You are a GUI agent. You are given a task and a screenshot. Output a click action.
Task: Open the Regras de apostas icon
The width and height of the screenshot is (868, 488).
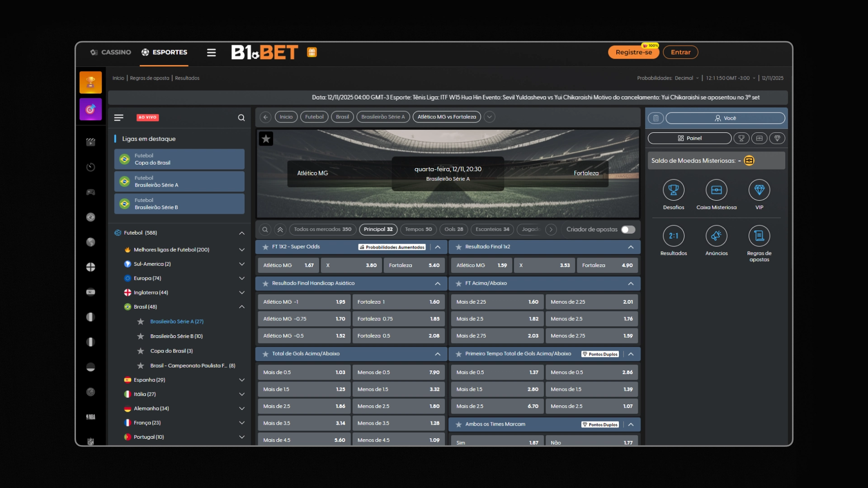click(x=759, y=235)
